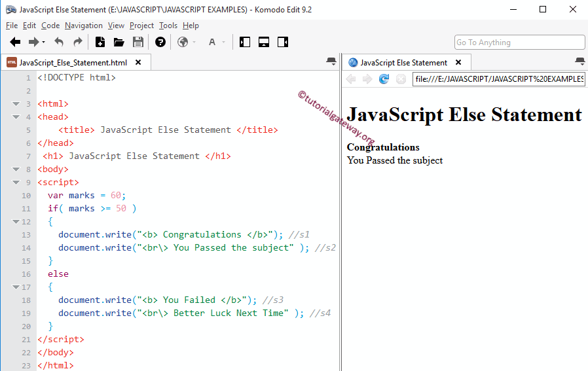Screen dimensions: 588x371
Task: Click the preview pane forward arrow
Action: click(367, 79)
